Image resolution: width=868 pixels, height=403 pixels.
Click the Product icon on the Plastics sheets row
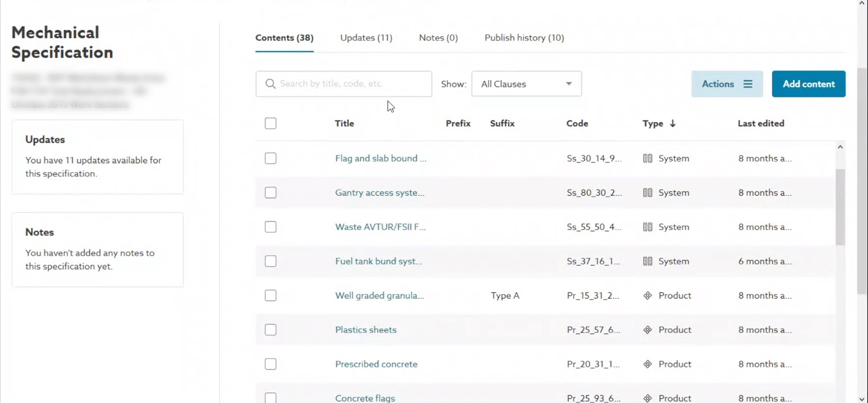[x=648, y=330]
